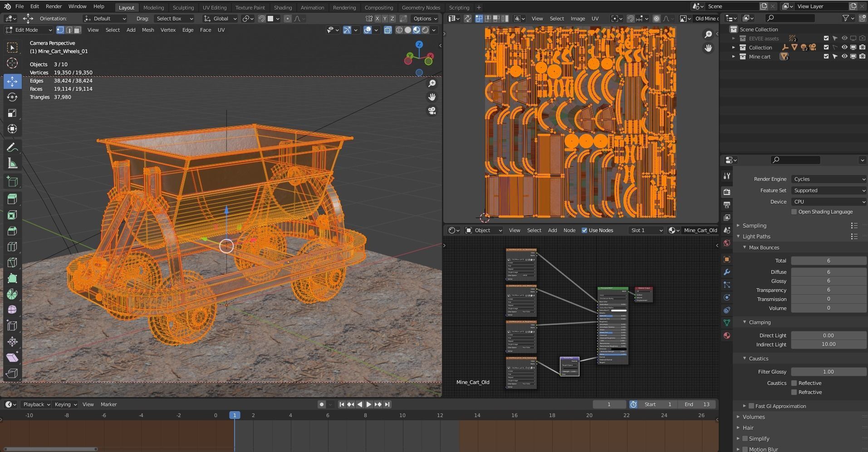Image resolution: width=868 pixels, height=452 pixels.
Task: Open the Render menu
Action: click(x=54, y=6)
